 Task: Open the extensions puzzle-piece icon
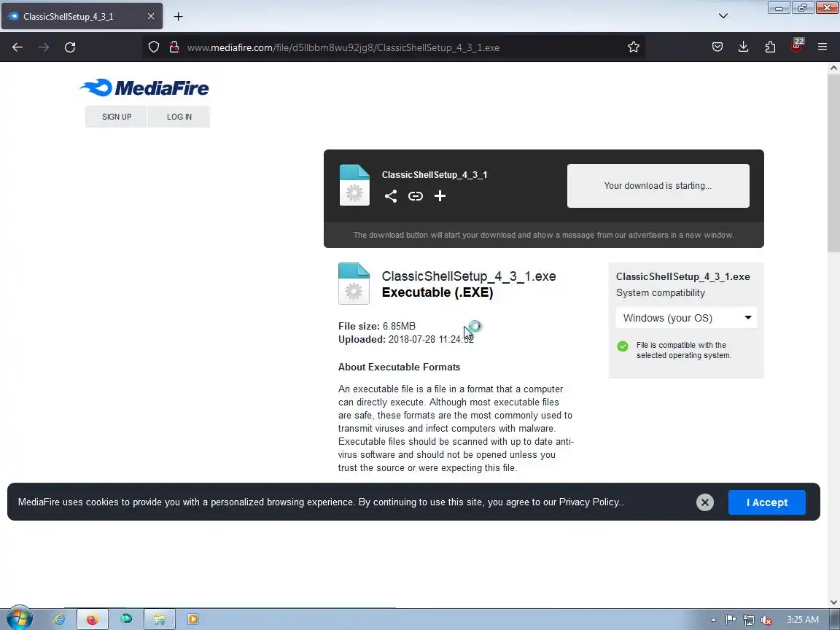click(x=770, y=47)
